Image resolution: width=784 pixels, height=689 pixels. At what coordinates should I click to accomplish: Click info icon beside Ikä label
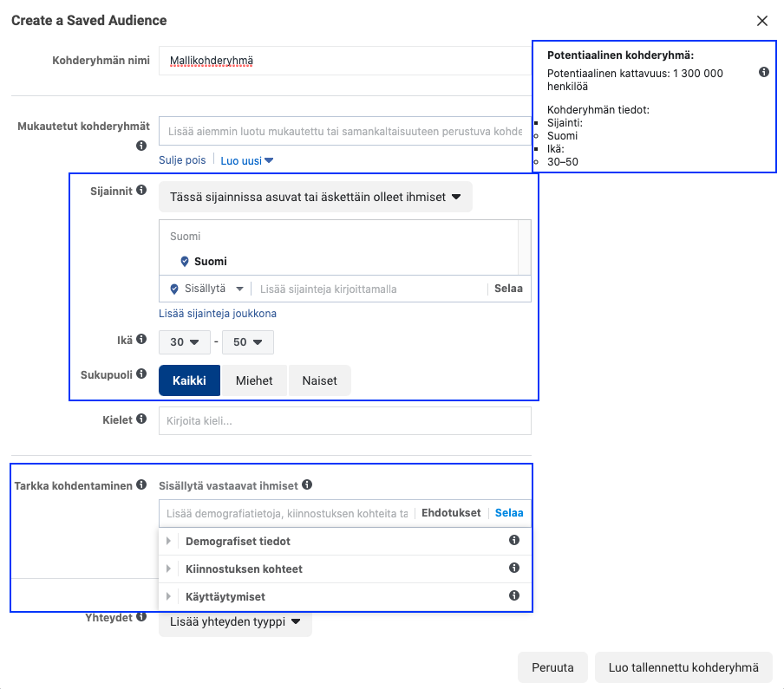pos(141,339)
